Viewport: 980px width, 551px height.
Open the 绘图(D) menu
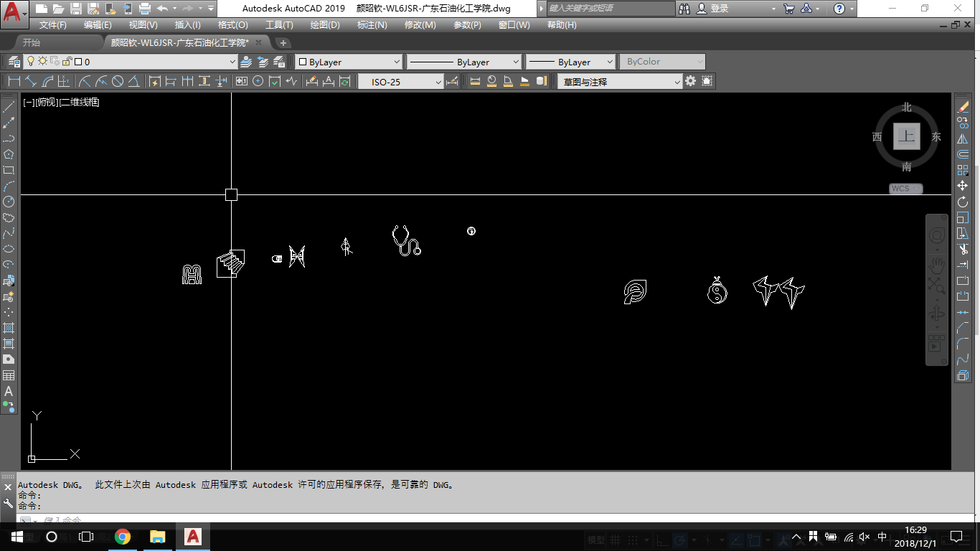tap(324, 24)
